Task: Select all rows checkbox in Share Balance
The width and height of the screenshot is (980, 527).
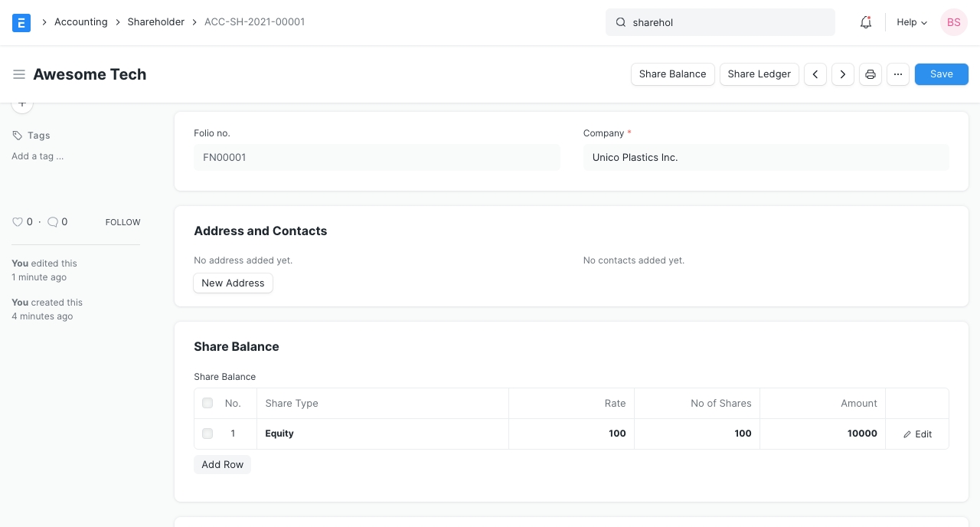Action: coord(207,403)
